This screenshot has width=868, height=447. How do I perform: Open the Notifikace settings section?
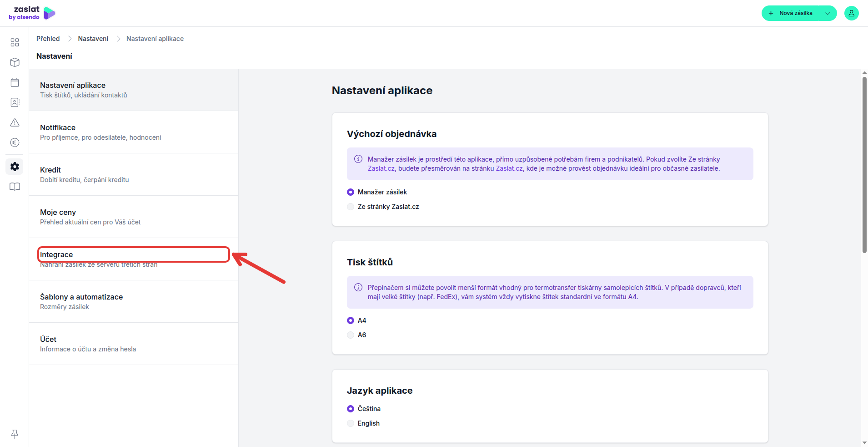point(134,132)
